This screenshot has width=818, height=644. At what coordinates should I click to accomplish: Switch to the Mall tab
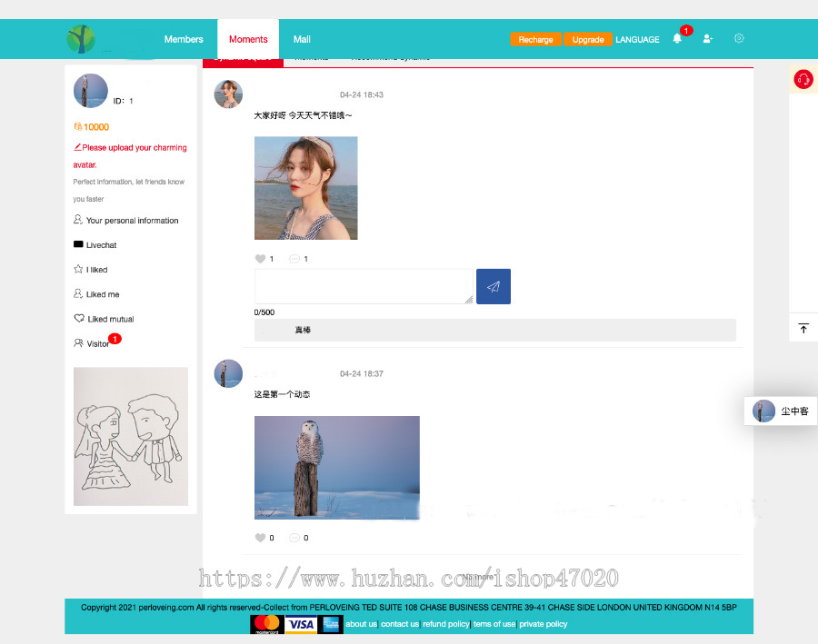coord(302,39)
